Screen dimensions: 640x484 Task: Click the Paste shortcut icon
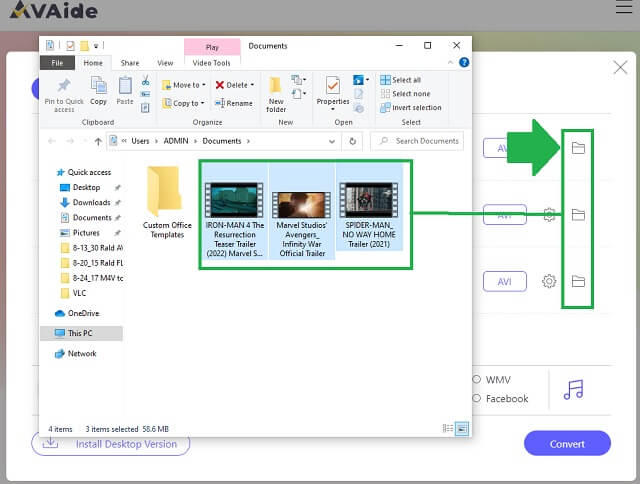[145, 108]
